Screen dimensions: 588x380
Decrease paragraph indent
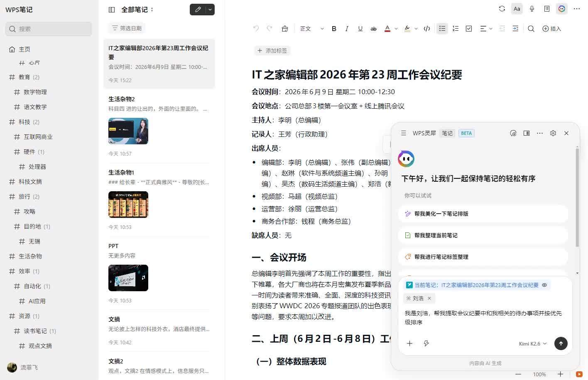pyautogui.click(x=502, y=29)
